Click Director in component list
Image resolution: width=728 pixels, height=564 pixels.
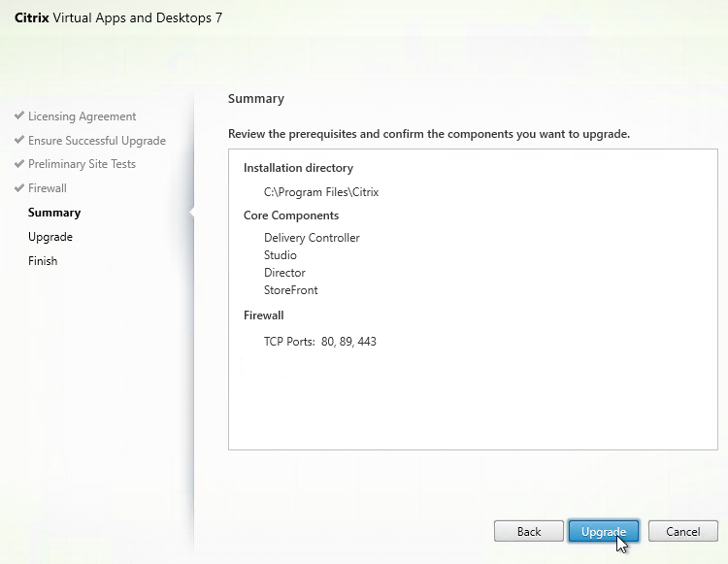pyautogui.click(x=284, y=273)
